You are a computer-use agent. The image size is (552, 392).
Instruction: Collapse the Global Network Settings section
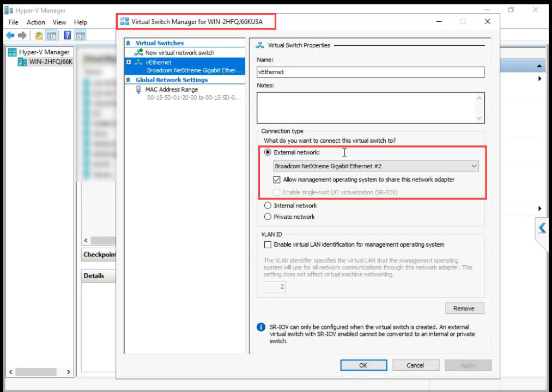pos(129,80)
